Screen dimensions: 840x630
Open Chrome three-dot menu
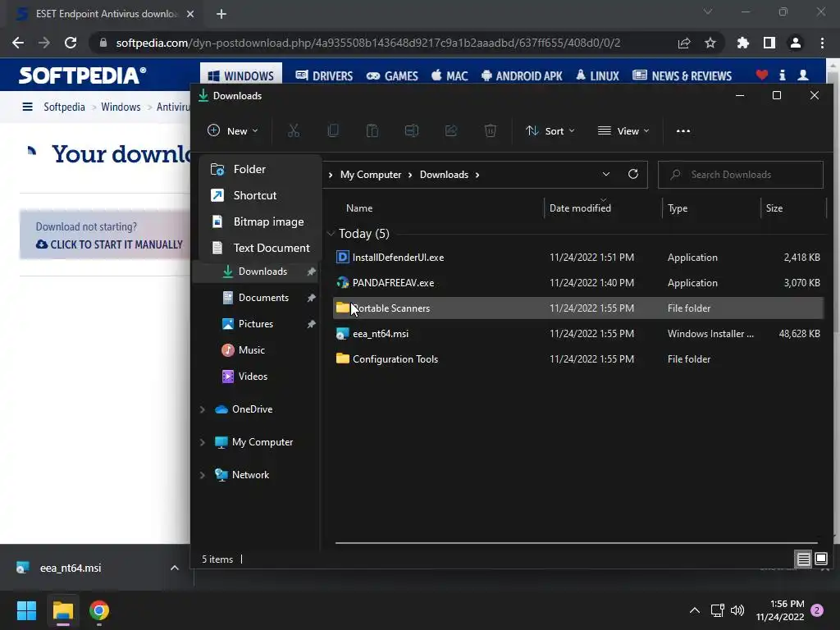pyautogui.click(x=822, y=43)
